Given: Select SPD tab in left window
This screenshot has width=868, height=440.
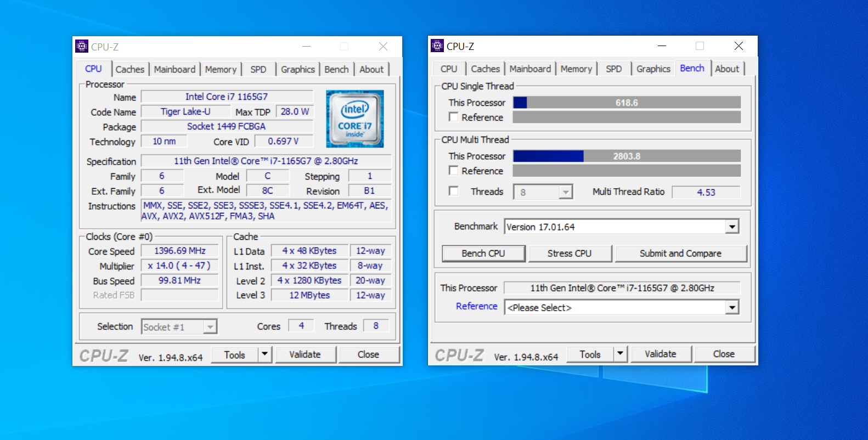Looking at the screenshot, I should coord(258,69).
